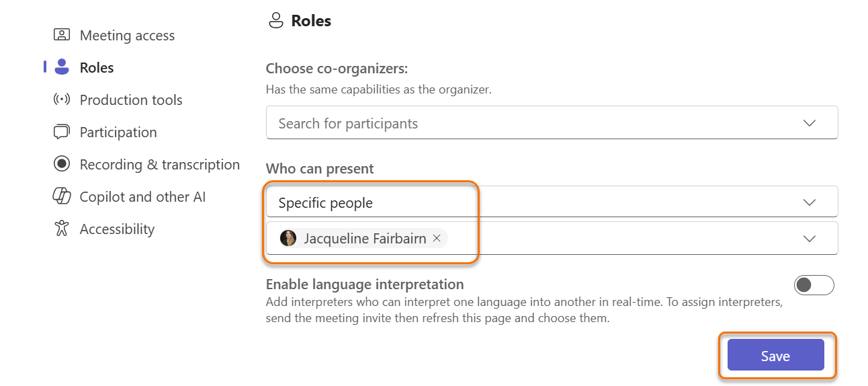
Task: Go to Recording & transcription settings
Action: [159, 164]
